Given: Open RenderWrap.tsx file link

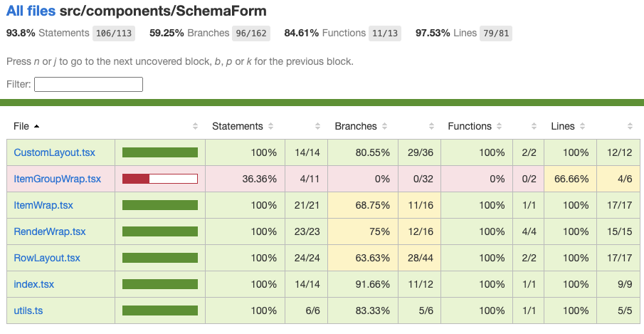Looking at the screenshot, I should (50, 231).
